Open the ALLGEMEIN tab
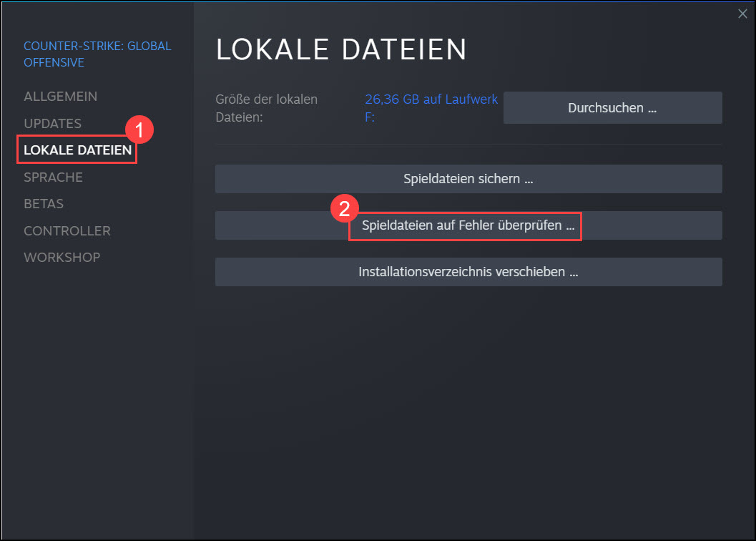This screenshot has height=541, width=756. 60,97
